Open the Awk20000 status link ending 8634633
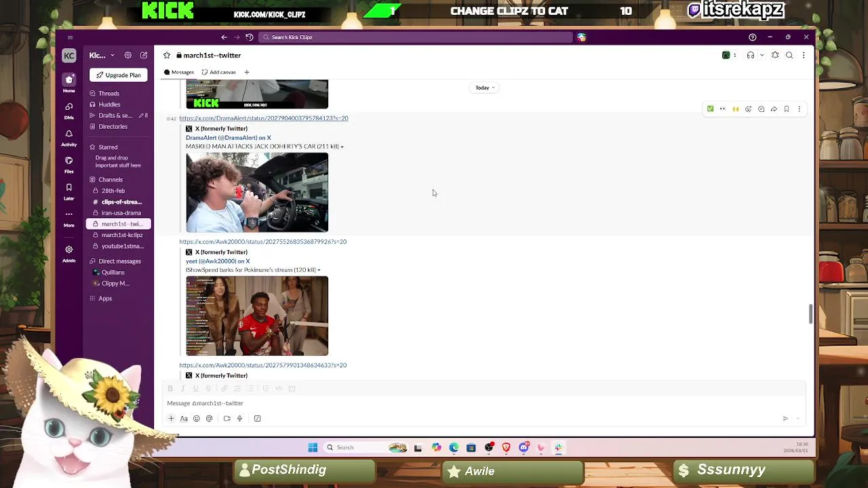This screenshot has height=488, width=868. click(263, 365)
